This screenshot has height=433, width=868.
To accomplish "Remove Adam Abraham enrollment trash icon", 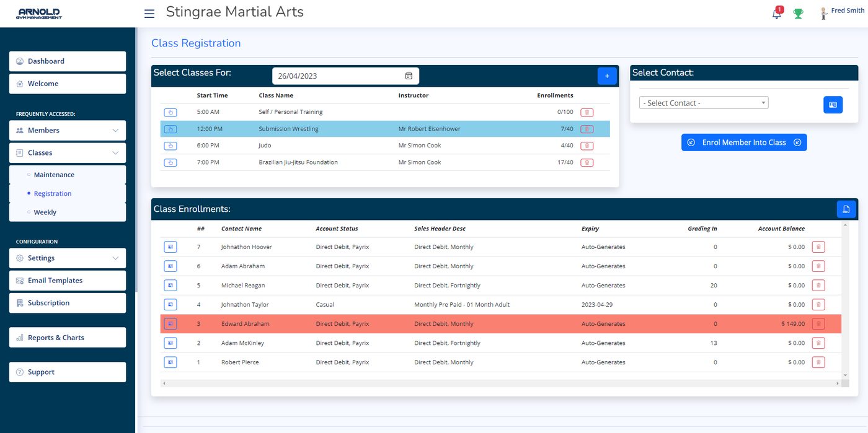I will (818, 266).
